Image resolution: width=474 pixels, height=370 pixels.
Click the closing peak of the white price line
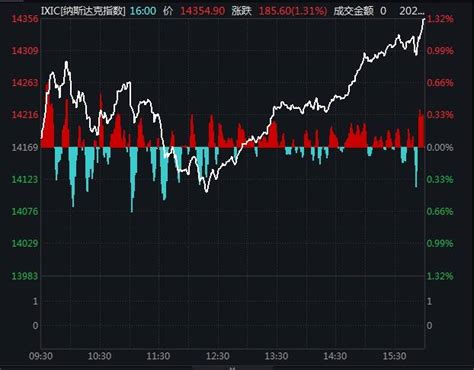(x=424, y=20)
